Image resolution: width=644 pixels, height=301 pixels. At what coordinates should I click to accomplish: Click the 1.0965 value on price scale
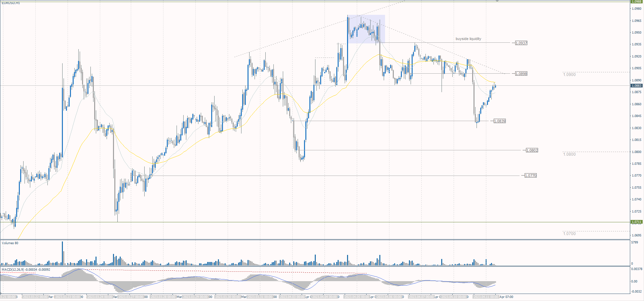click(x=636, y=21)
